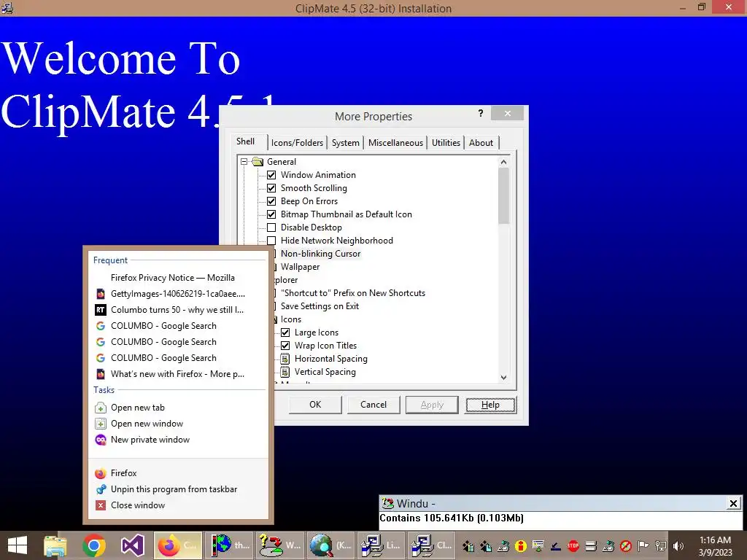Screen dimensions: 747x560
Task: Switch to the globe icon taskbar window
Action: 230,545
